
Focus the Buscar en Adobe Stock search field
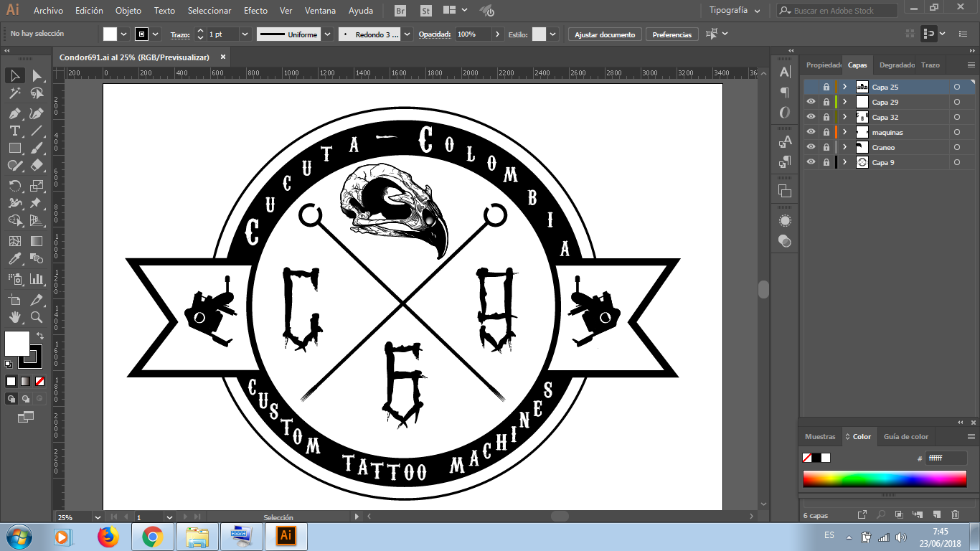837,11
